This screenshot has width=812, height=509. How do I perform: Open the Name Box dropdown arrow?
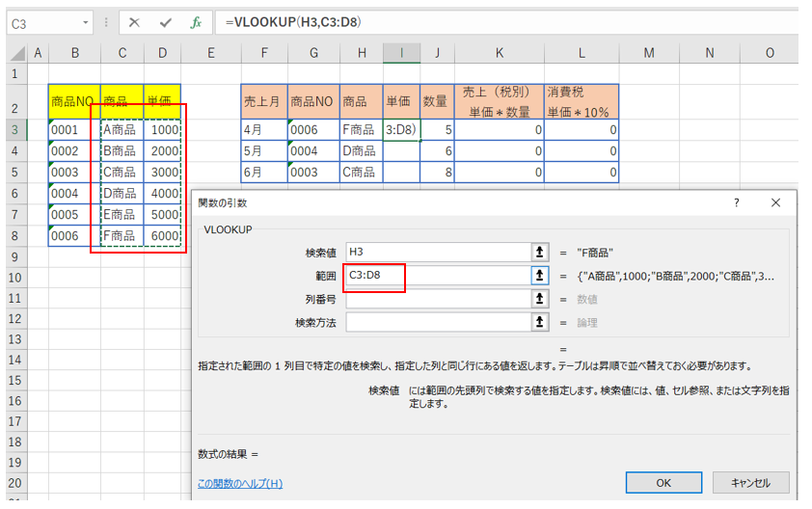87,22
